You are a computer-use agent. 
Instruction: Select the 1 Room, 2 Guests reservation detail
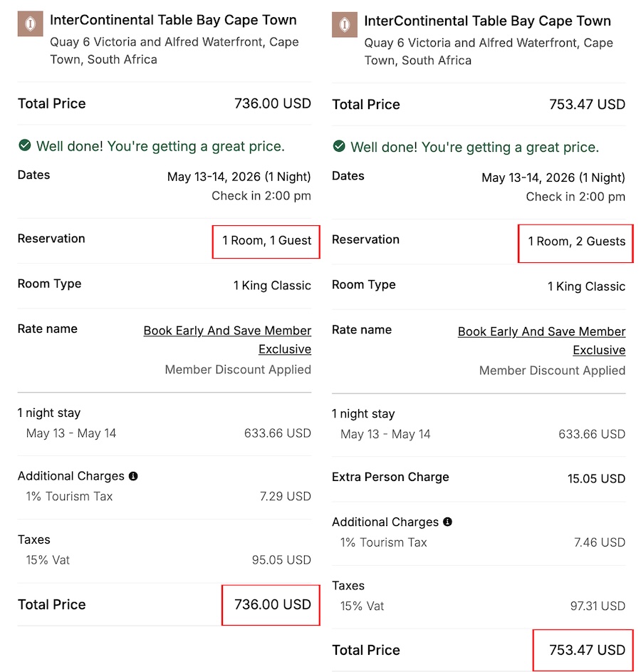click(x=575, y=244)
